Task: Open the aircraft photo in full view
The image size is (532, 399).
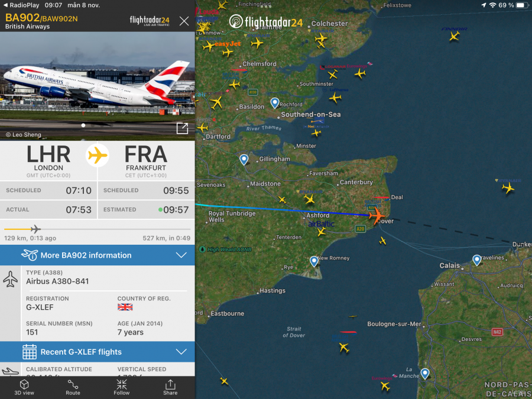Action: [182, 128]
